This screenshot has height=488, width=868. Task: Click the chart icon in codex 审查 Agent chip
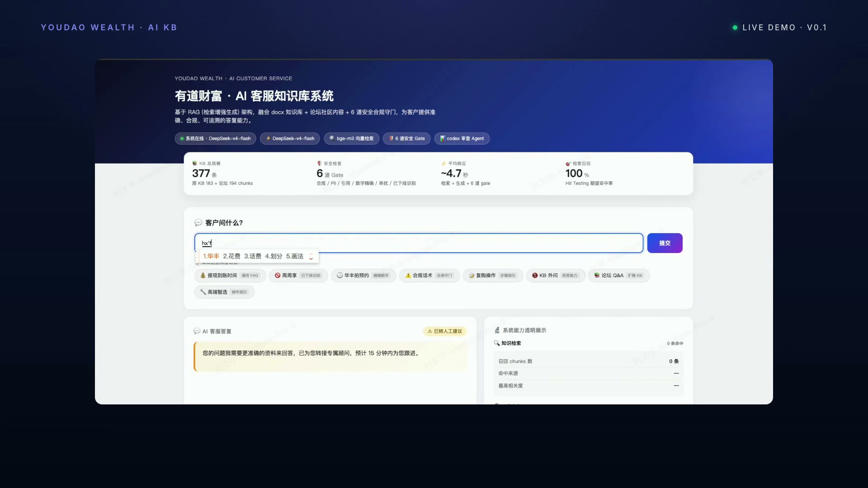[x=443, y=139]
